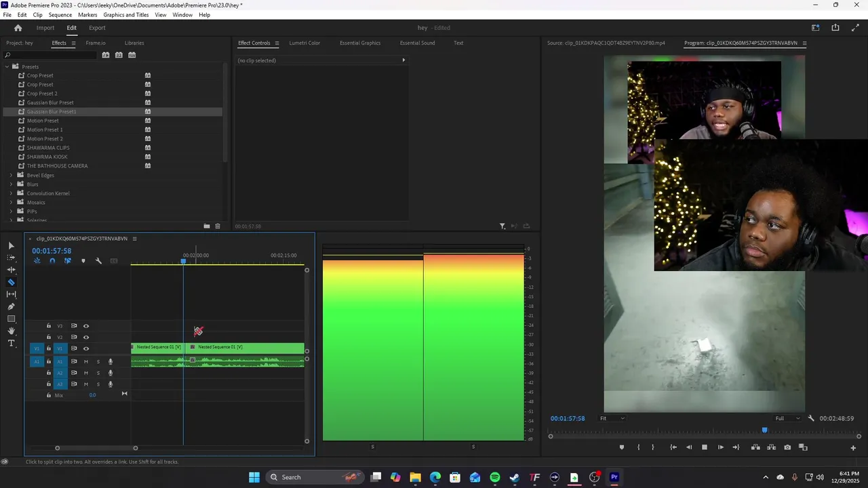Mark In point in Program Monitor
Viewport: 868px width, 488px height.
(x=638, y=447)
